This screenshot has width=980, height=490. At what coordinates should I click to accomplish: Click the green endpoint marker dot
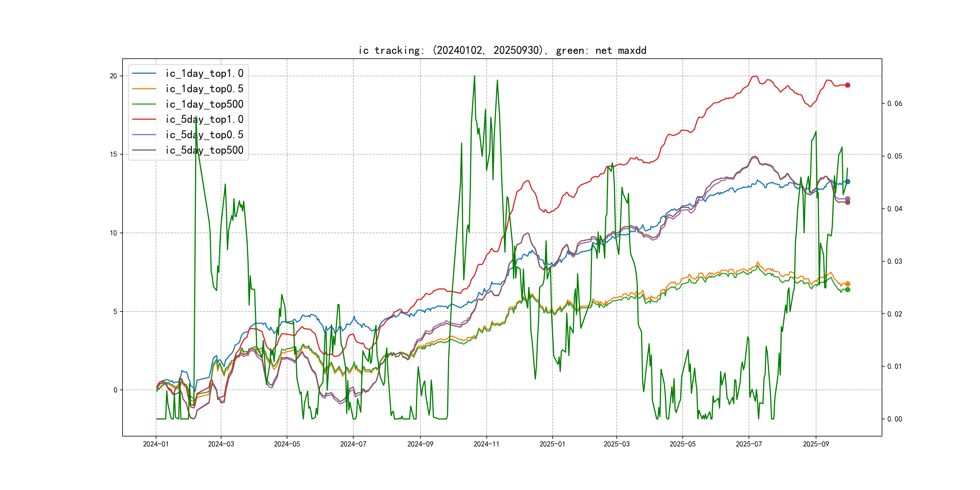pos(848,290)
